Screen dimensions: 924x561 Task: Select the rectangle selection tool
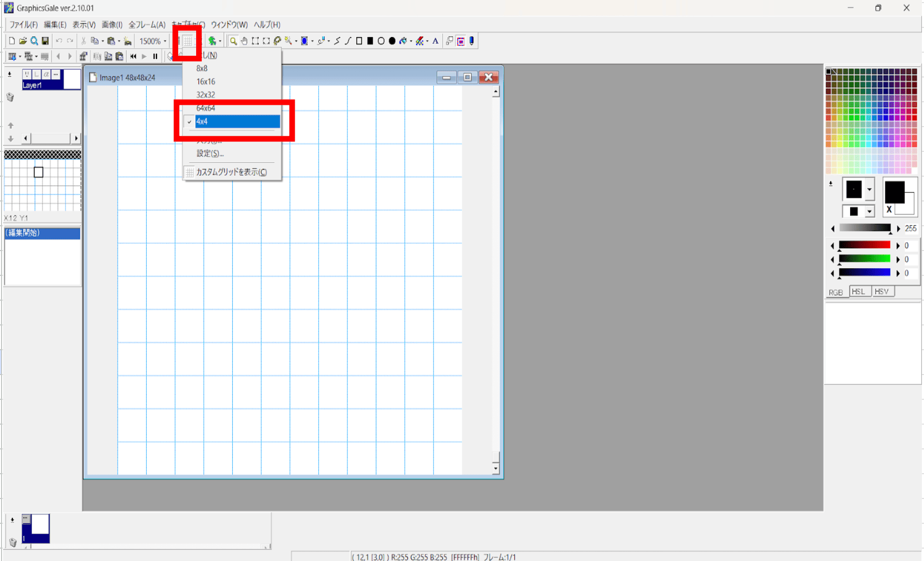point(255,41)
